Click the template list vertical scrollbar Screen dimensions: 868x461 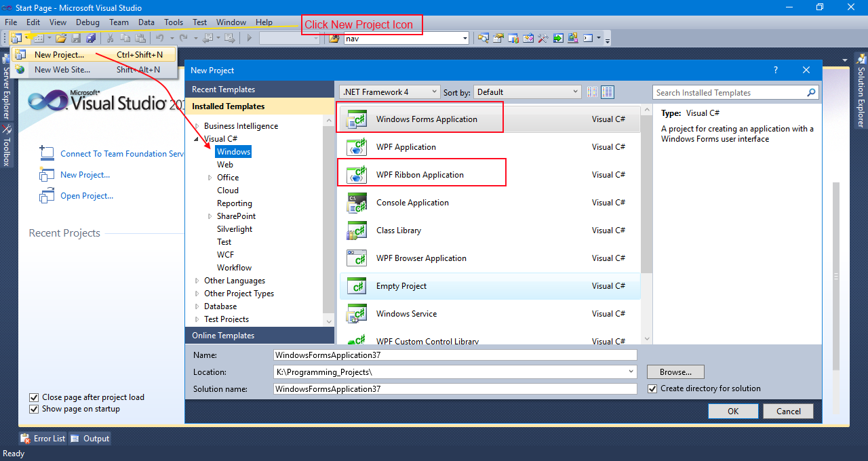coord(646,223)
